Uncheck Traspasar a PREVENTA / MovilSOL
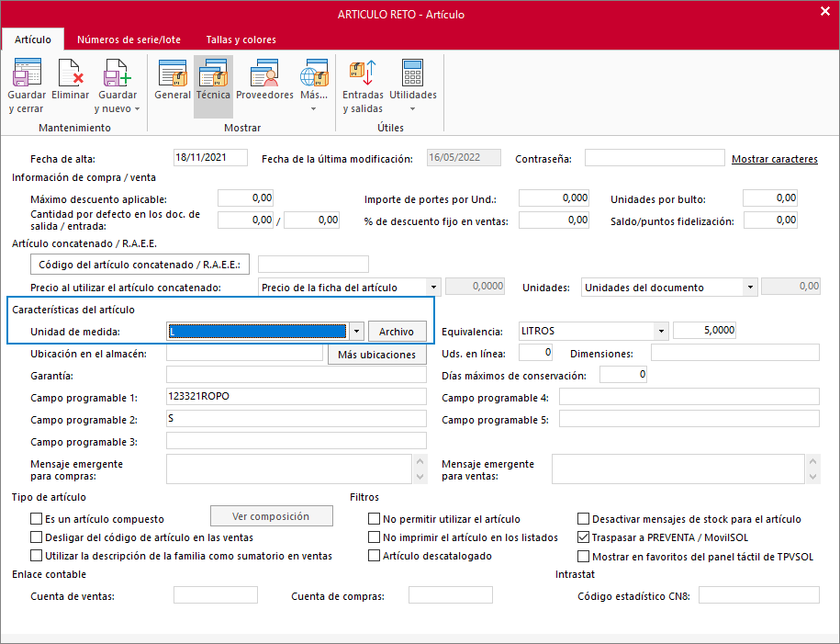840x644 pixels. pos(583,537)
